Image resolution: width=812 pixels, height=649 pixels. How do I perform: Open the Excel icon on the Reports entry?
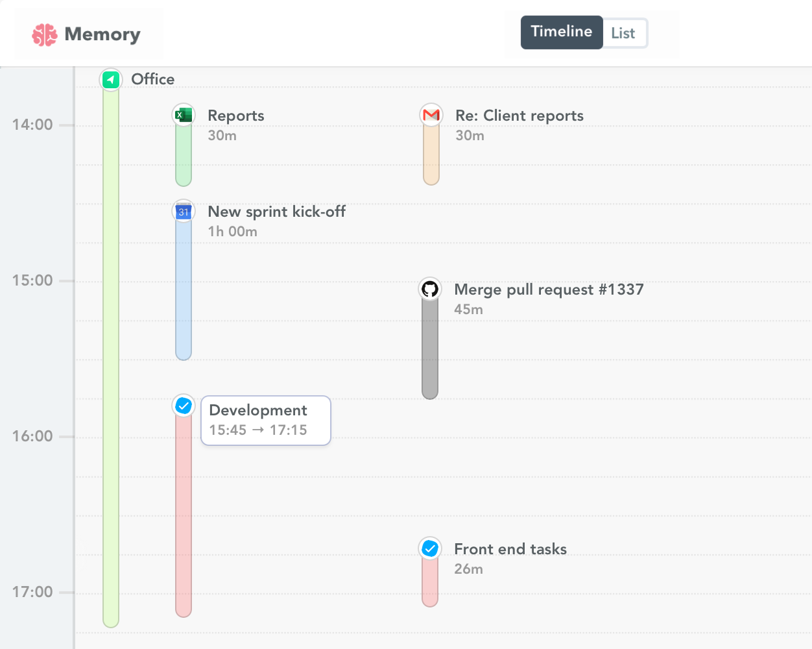coord(184,114)
